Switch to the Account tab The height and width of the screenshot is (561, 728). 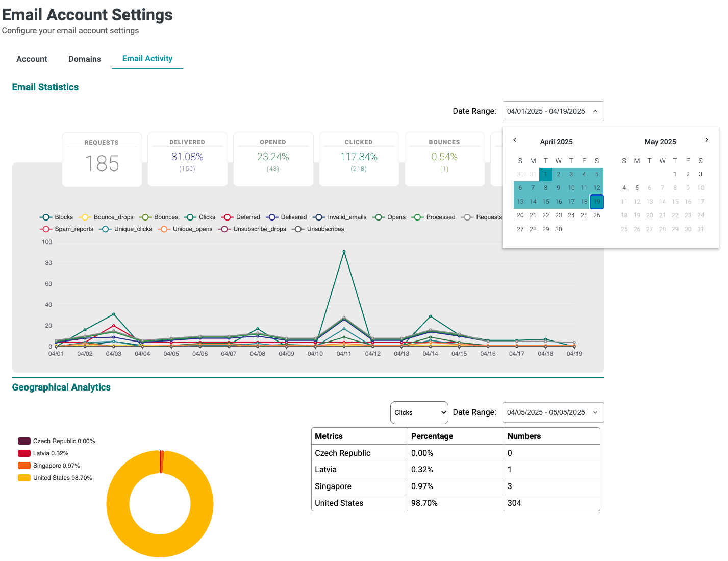pos(32,59)
